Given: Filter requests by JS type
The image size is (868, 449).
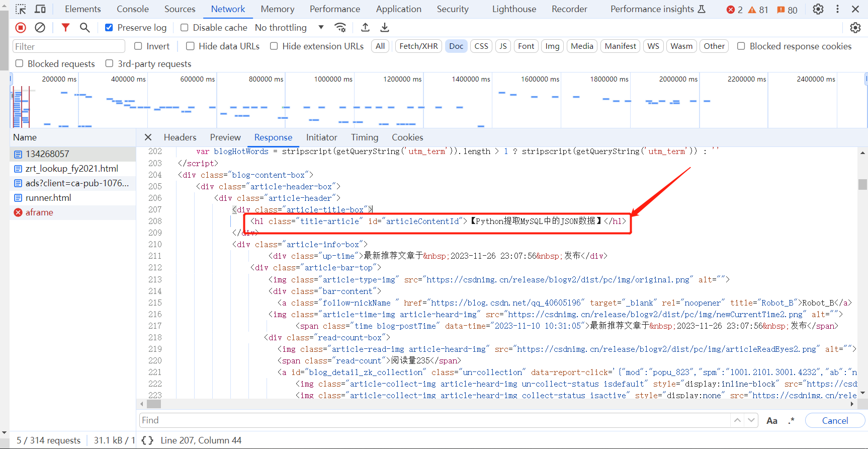Looking at the screenshot, I should [503, 46].
